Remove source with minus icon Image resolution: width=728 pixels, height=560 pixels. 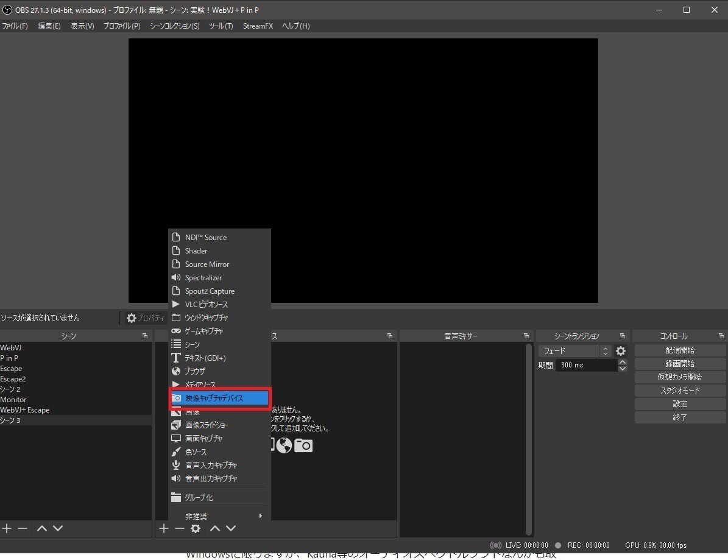pyautogui.click(x=179, y=528)
